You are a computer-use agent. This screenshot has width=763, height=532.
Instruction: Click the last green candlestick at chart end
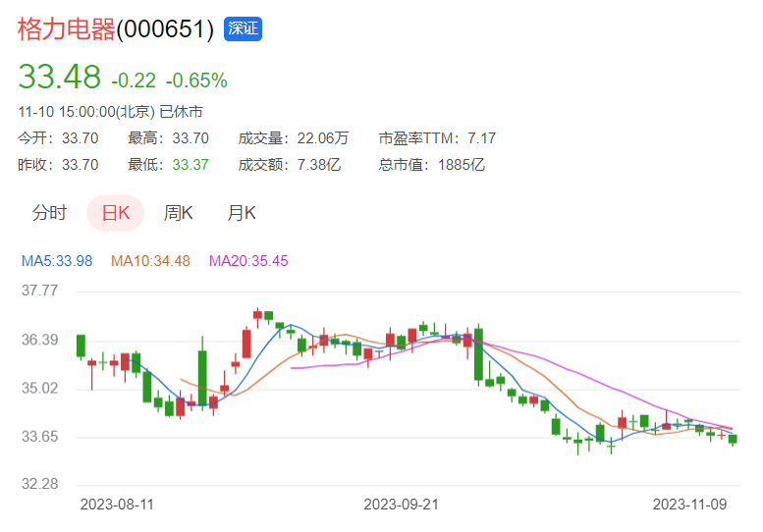coord(733,440)
